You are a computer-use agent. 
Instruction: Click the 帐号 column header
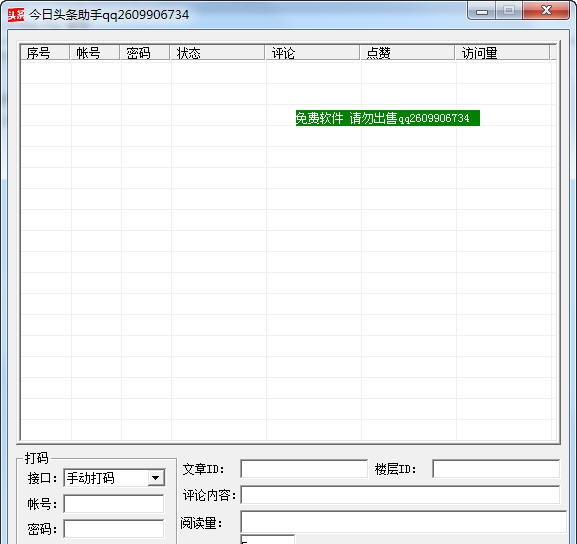(x=95, y=53)
